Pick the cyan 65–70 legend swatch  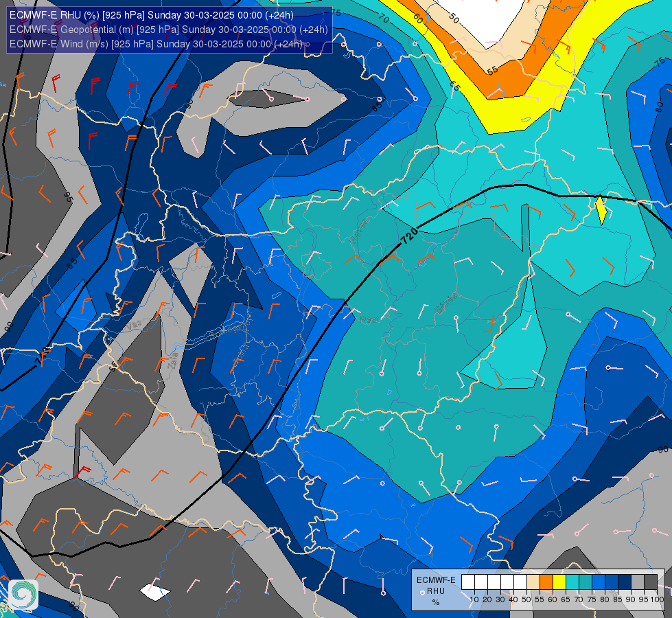[572, 582]
